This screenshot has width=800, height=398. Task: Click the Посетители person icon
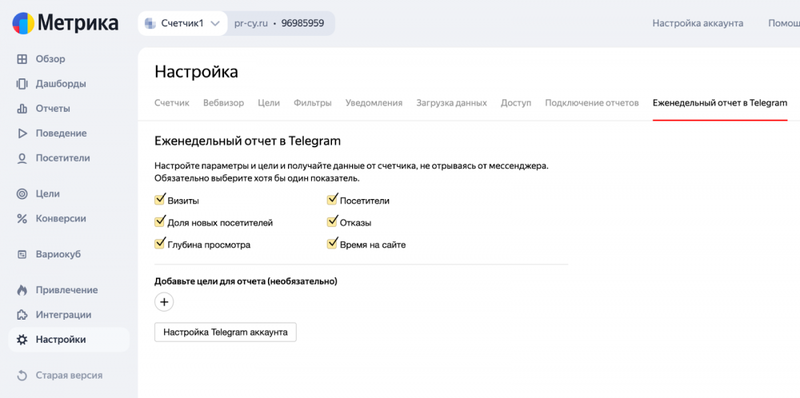[22, 158]
